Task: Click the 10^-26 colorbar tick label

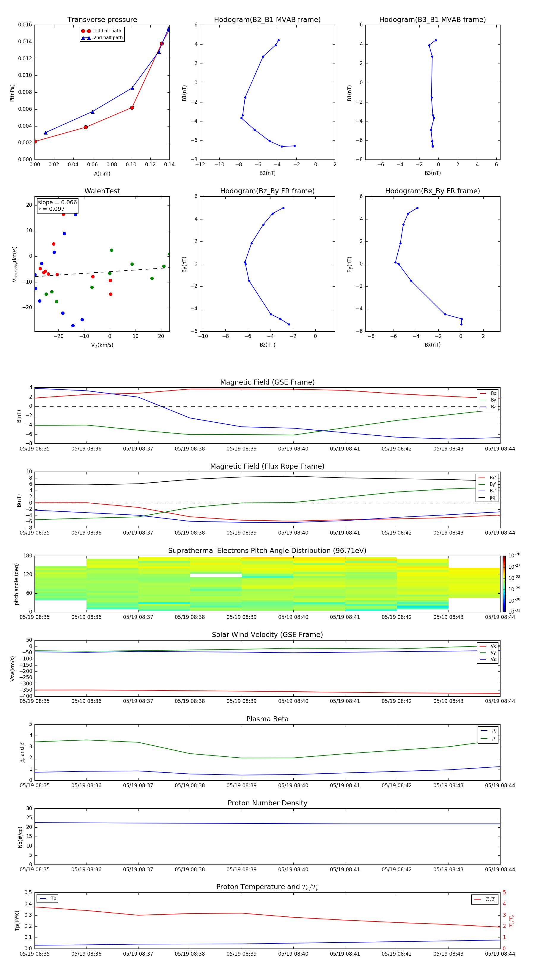Action: (x=514, y=555)
